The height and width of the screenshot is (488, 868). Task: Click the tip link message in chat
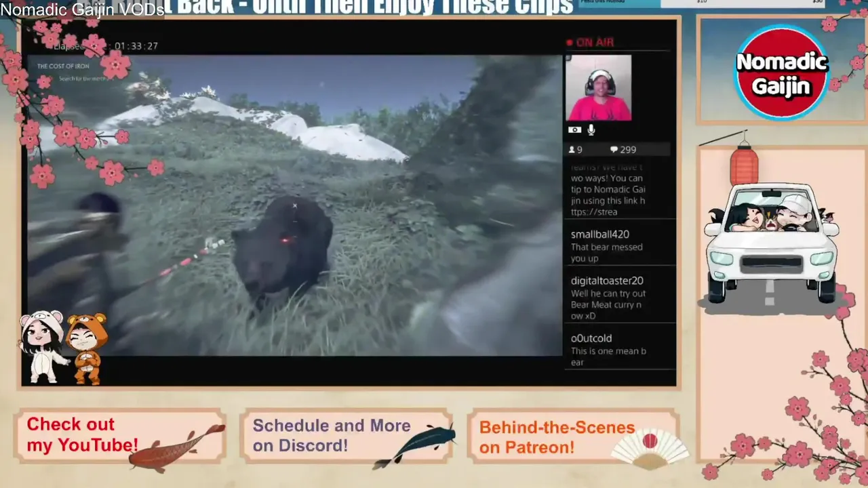[x=608, y=190]
